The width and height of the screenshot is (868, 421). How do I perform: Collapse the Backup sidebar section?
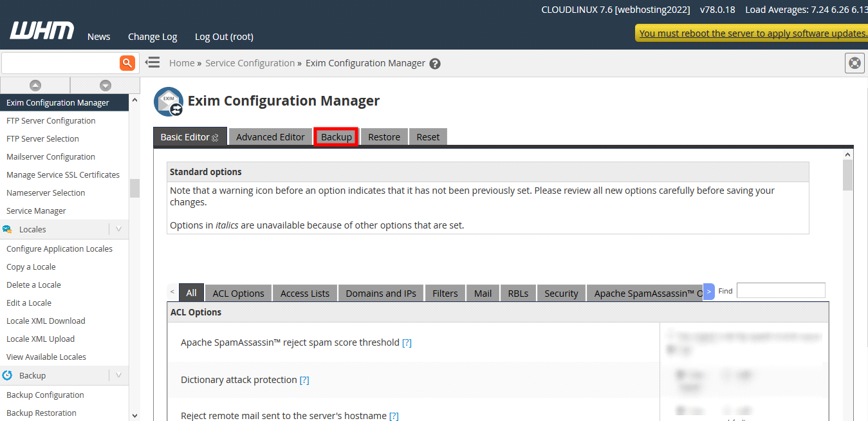coord(118,375)
